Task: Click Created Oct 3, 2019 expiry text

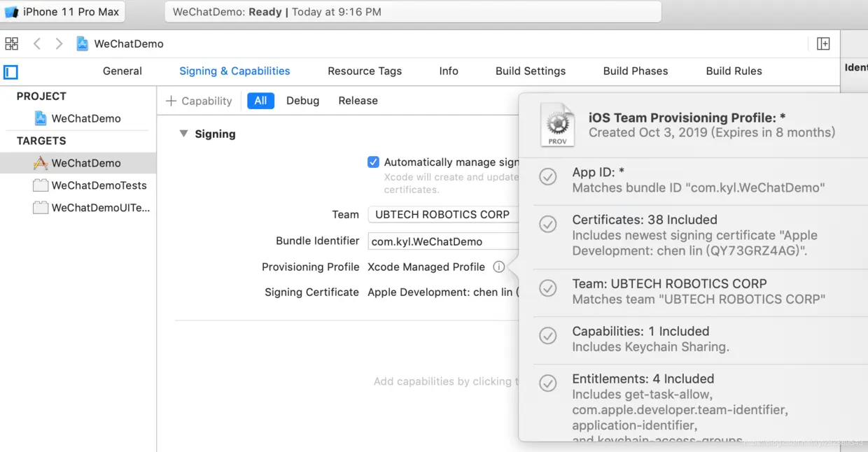Action: 712,132
